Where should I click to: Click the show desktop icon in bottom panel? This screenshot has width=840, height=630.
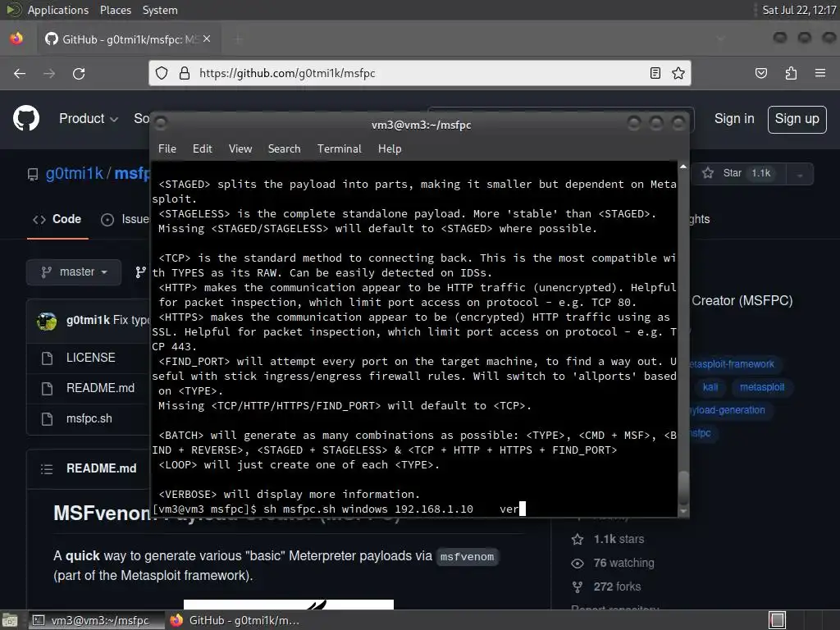(x=10, y=620)
